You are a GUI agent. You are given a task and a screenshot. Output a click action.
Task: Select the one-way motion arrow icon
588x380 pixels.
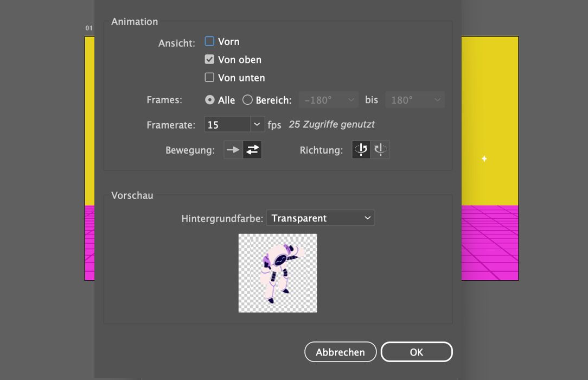click(233, 150)
